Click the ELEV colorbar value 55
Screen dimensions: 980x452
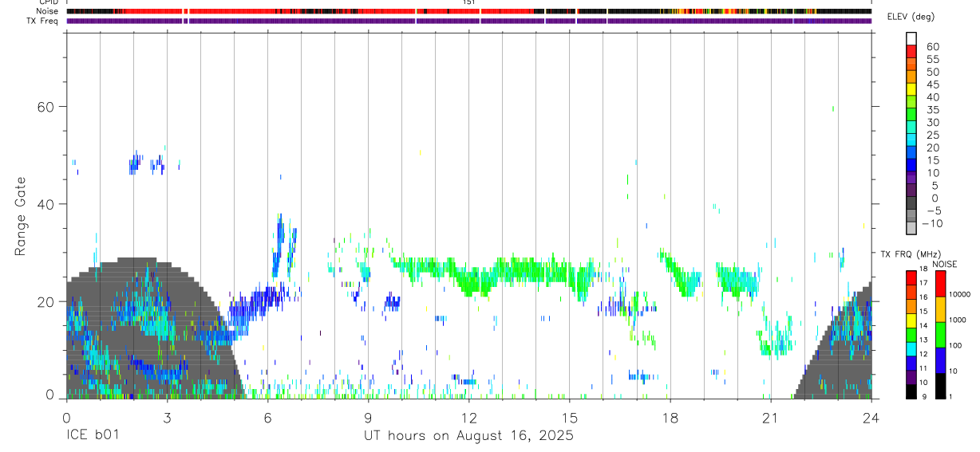pyautogui.click(x=932, y=60)
